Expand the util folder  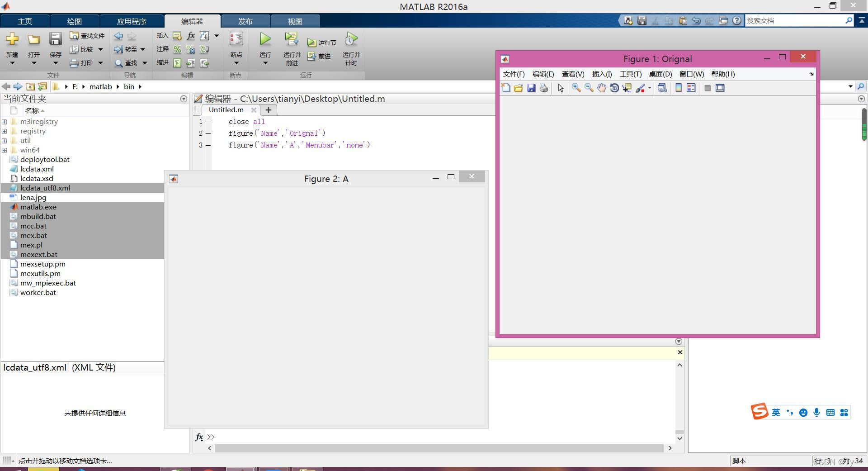(x=5, y=140)
